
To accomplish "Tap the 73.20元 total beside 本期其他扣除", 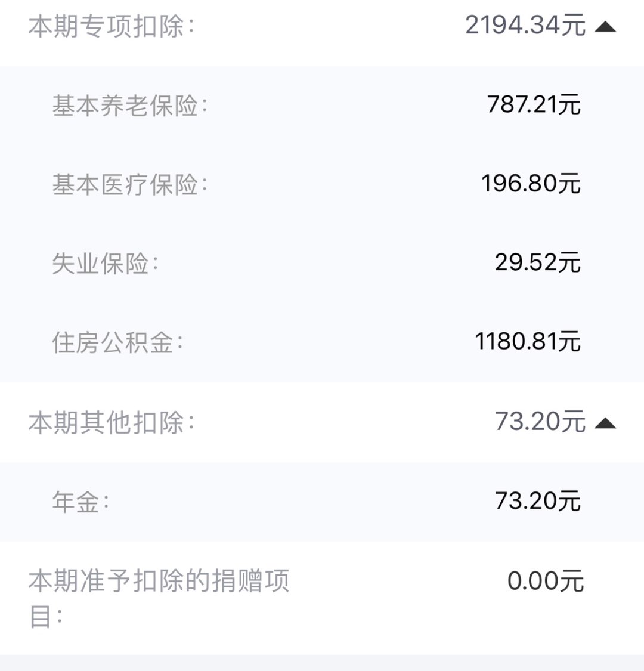I will pyautogui.click(x=540, y=422).
